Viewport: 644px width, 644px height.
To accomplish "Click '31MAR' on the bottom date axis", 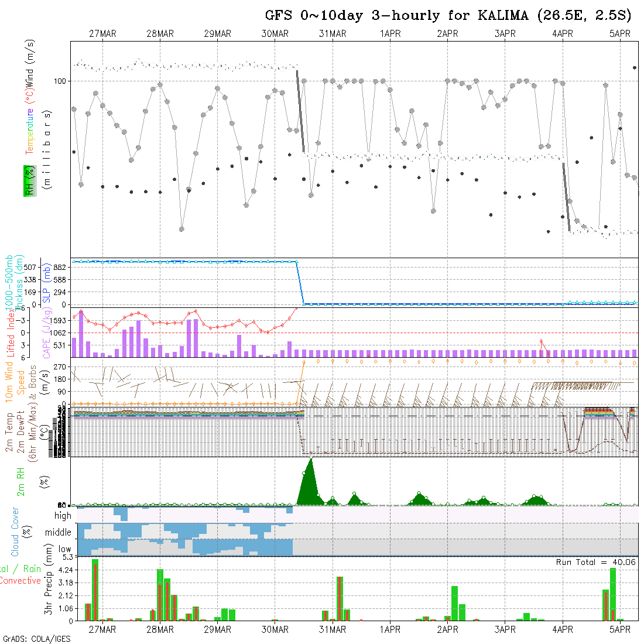I will [333, 629].
